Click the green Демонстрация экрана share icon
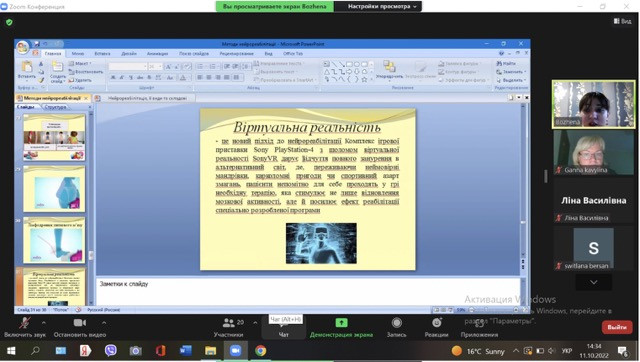The height and width of the screenshot is (362, 640). pos(341,323)
